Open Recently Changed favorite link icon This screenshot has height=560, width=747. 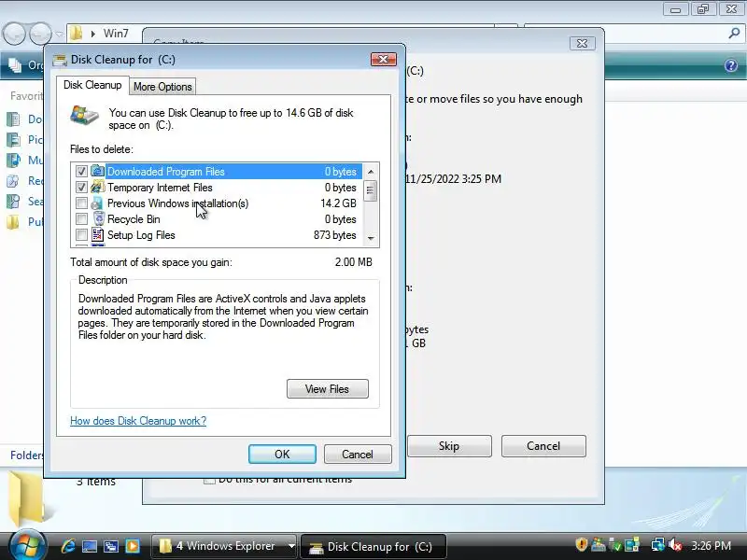point(13,181)
